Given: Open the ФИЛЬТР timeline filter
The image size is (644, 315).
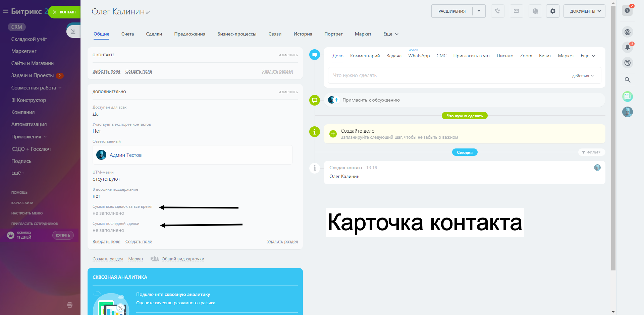Looking at the screenshot, I should pyautogui.click(x=591, y=152).
